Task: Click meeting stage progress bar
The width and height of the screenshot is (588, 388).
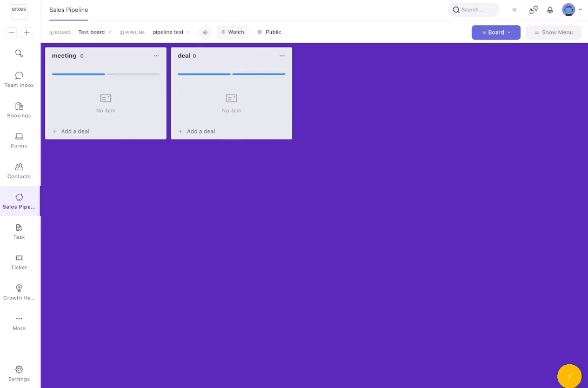Action: pos(106,74)
